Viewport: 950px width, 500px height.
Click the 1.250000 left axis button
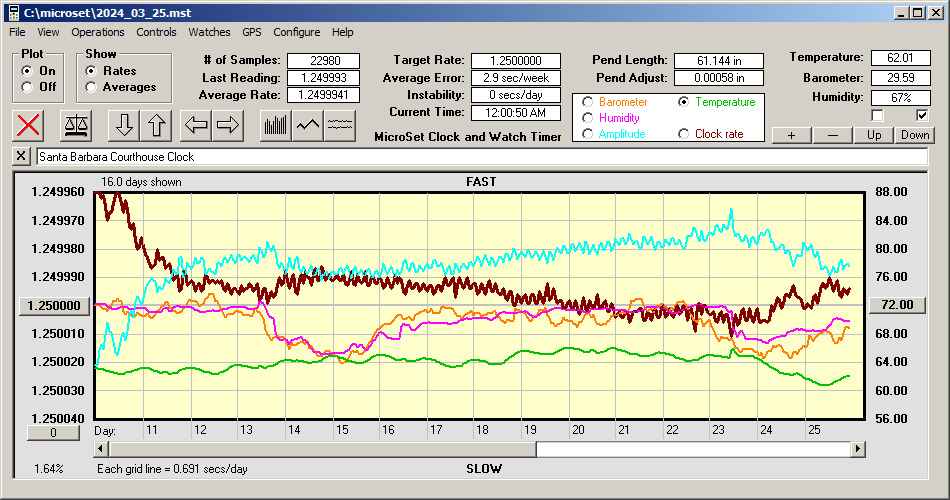point(54,305)
